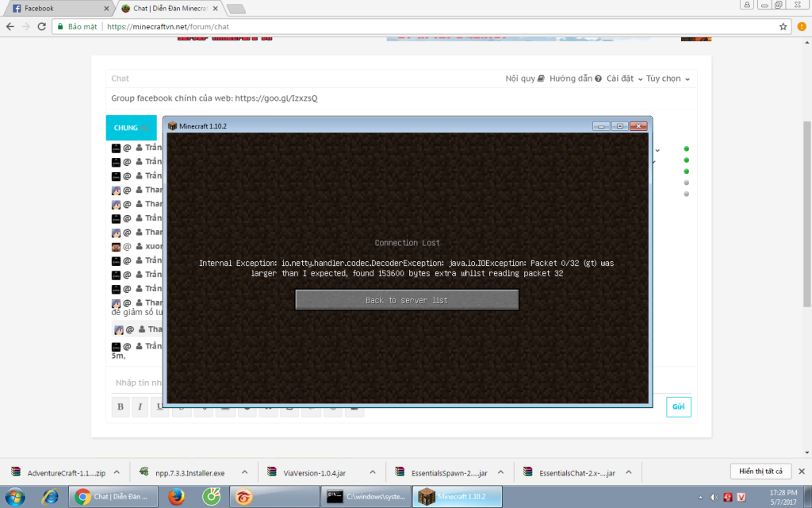
Task: Click Hiển thị tất cả downloads button
Action: (760, 471)
